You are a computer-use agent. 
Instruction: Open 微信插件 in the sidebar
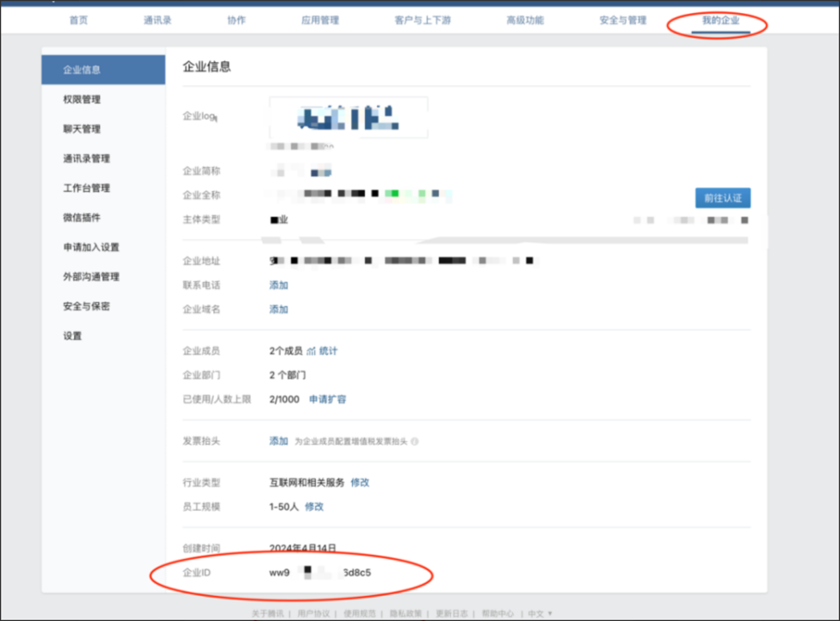(x=82, y=218)
